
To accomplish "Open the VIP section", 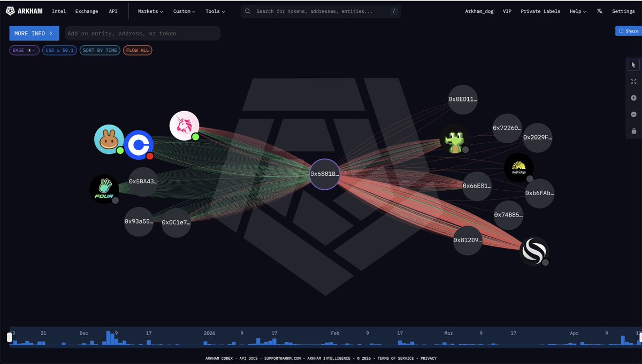I will tap(507, 11).
